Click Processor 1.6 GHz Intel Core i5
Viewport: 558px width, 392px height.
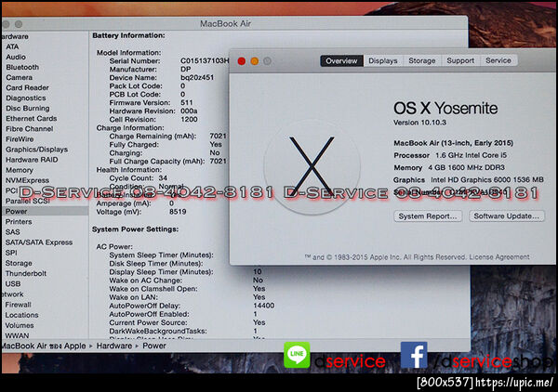[x=450, y=155]
